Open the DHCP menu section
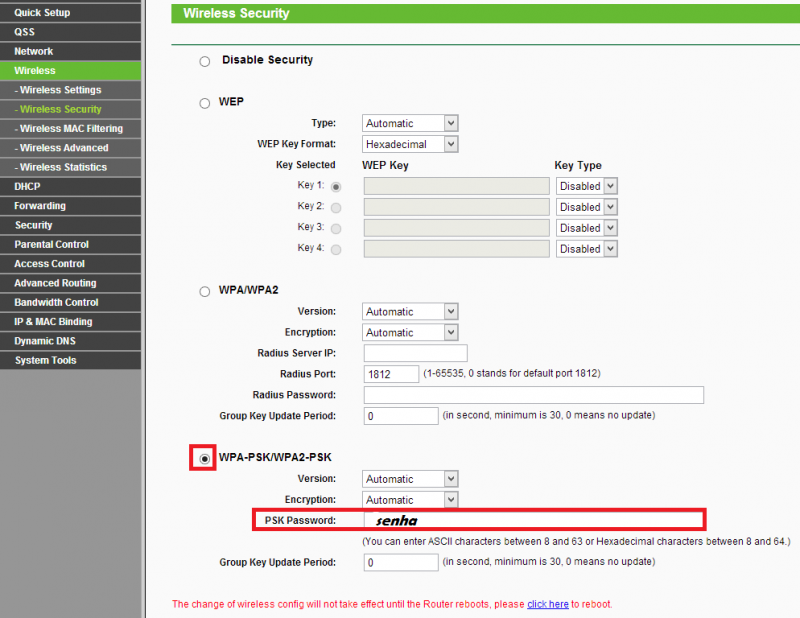 (x=27, y=187)
